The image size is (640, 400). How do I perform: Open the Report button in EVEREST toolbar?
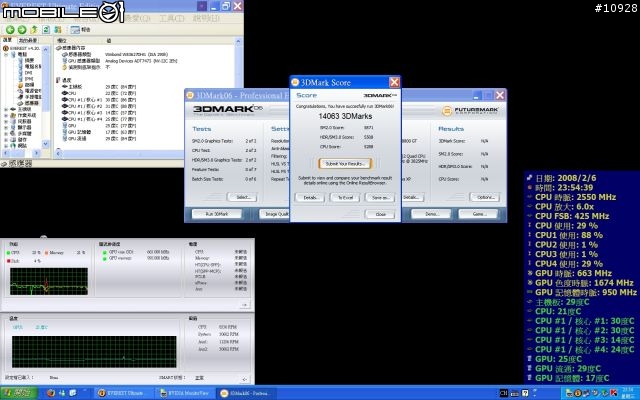(80, 29)
